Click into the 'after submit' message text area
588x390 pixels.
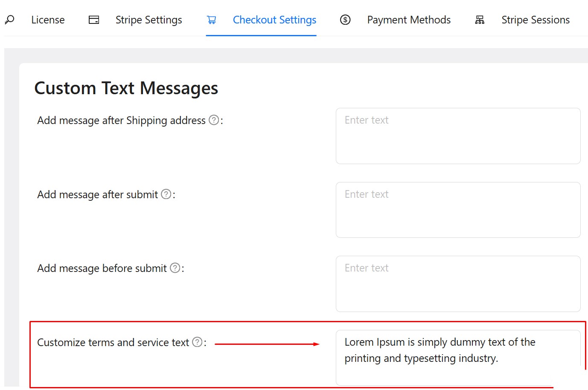(458, 210)
